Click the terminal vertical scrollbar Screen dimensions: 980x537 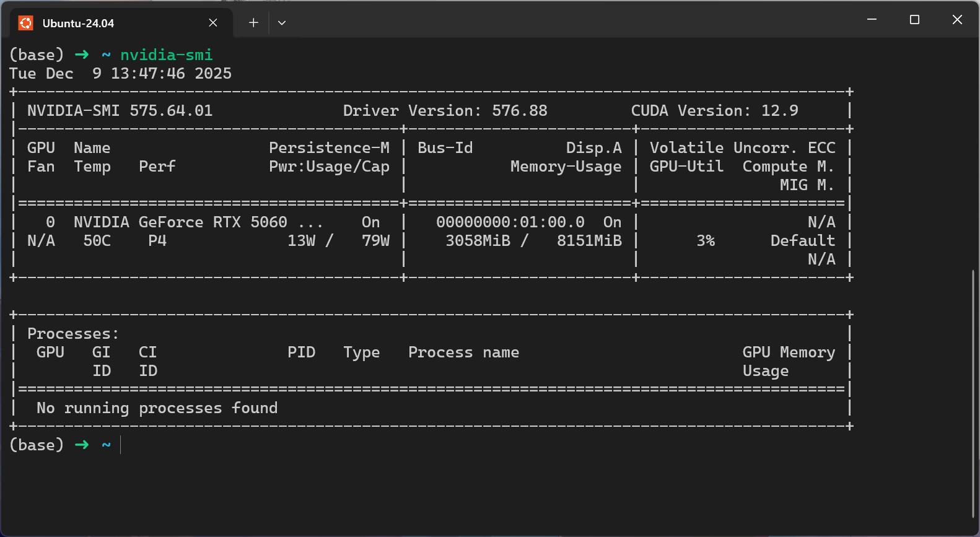(x=974, y=395)
